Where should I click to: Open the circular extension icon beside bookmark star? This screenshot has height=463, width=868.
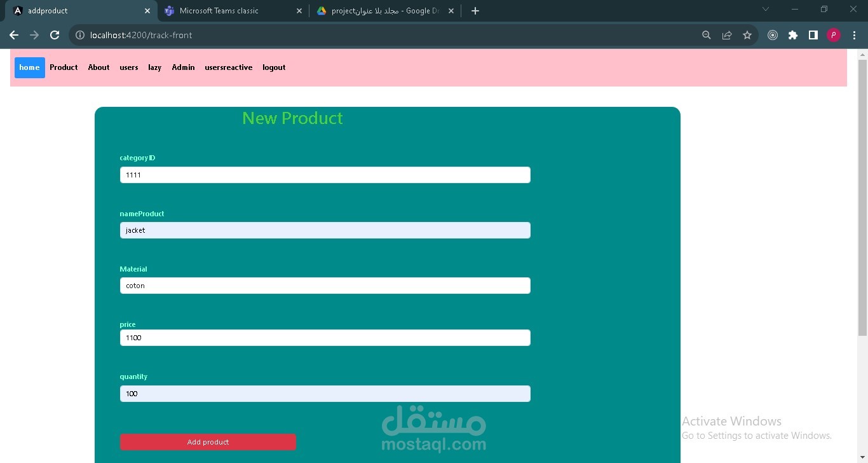click(x=773, y=35)
